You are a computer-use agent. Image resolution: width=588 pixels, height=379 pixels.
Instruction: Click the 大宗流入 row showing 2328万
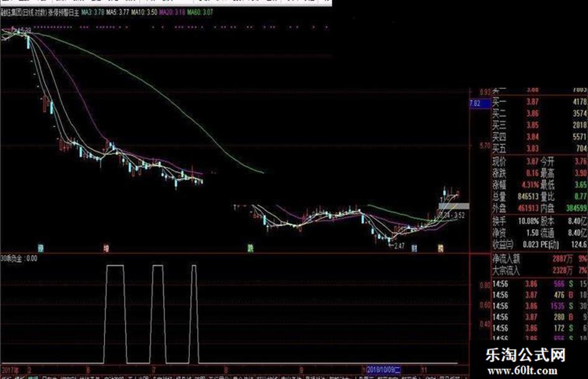tap(539, 270)
